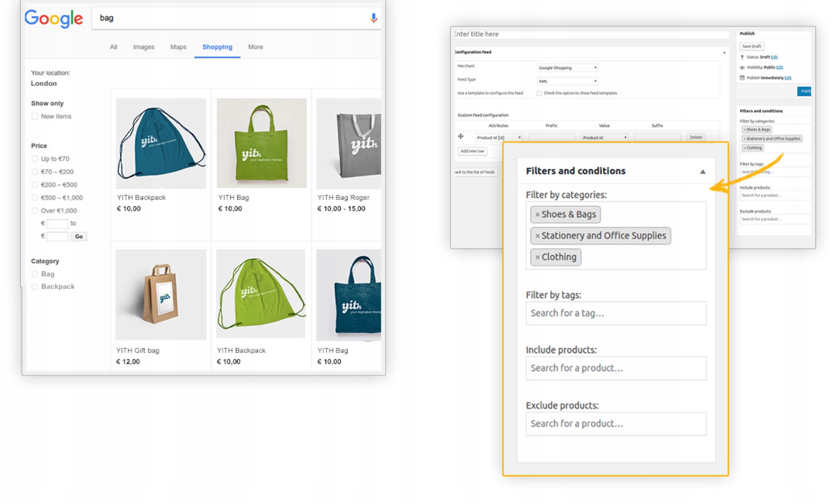Remove the Clothing category tag
837x504 pixels.
click(537, 257)
